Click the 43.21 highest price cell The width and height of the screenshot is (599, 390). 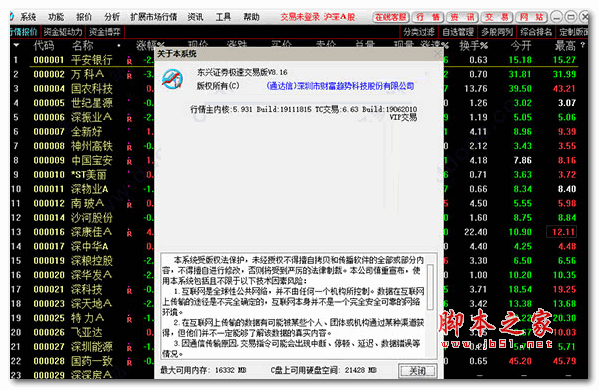564,89
